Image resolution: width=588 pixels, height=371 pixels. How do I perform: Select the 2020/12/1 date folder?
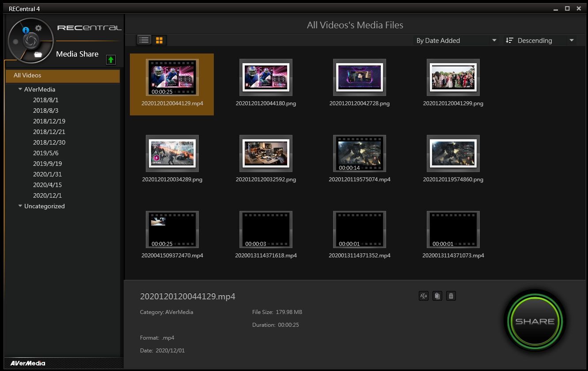pyautogui.click(x=47, y=195)
